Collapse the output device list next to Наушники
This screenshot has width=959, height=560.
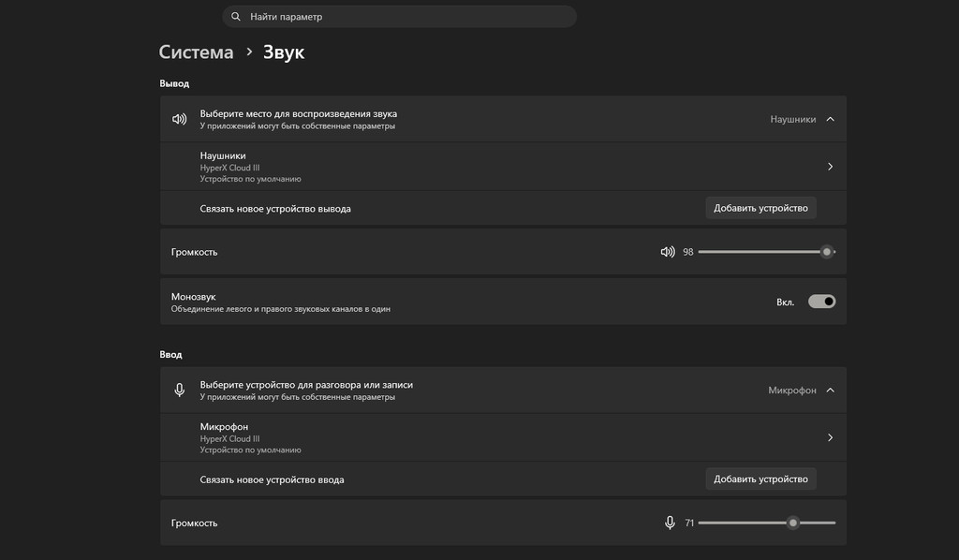pos(830,119)
